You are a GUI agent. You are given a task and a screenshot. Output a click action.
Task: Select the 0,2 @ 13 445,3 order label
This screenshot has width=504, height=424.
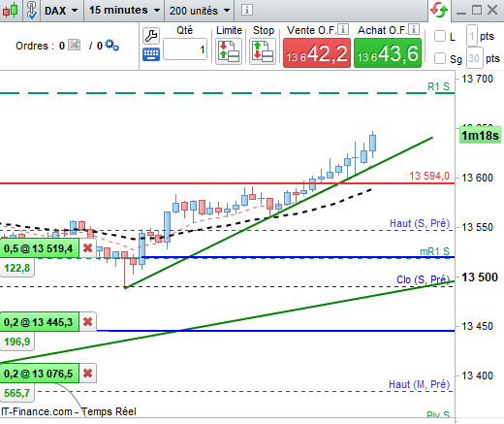39,322
